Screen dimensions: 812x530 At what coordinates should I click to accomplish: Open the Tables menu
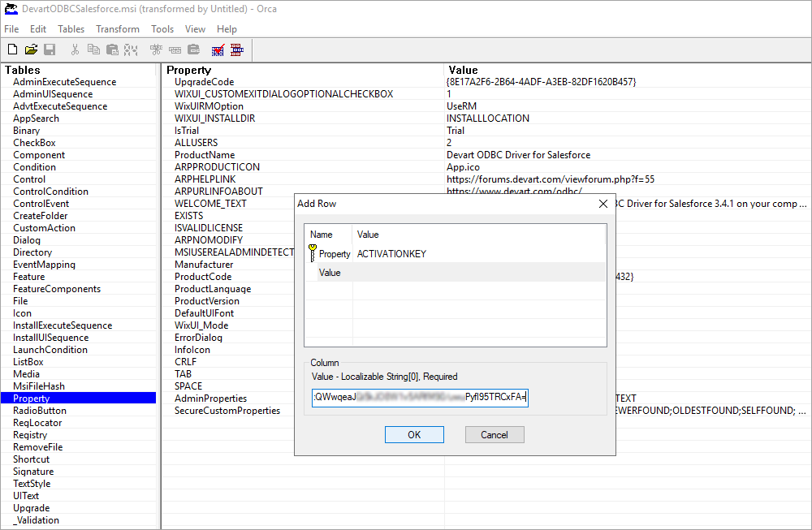71,28
